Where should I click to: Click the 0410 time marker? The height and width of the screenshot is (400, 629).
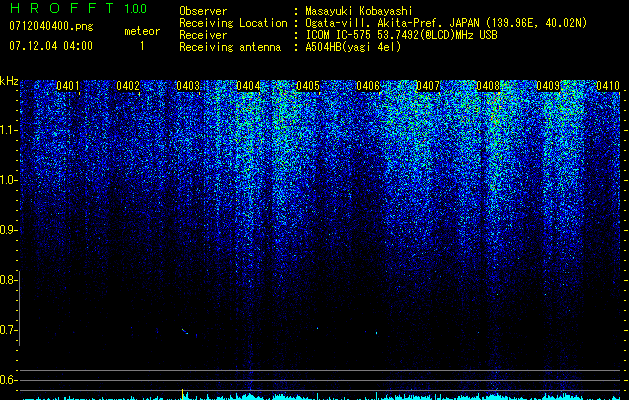tap(608, 86)
